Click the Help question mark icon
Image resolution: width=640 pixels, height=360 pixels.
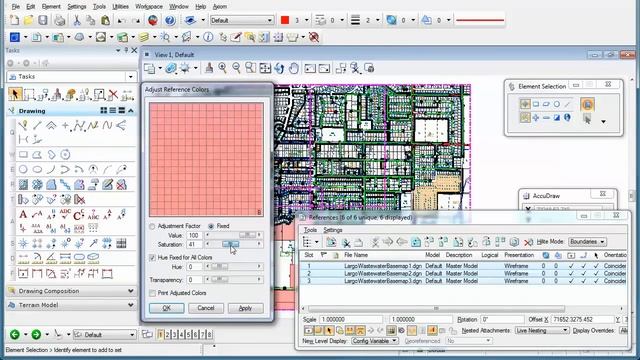pyautogui.click(x=170, y=20)
